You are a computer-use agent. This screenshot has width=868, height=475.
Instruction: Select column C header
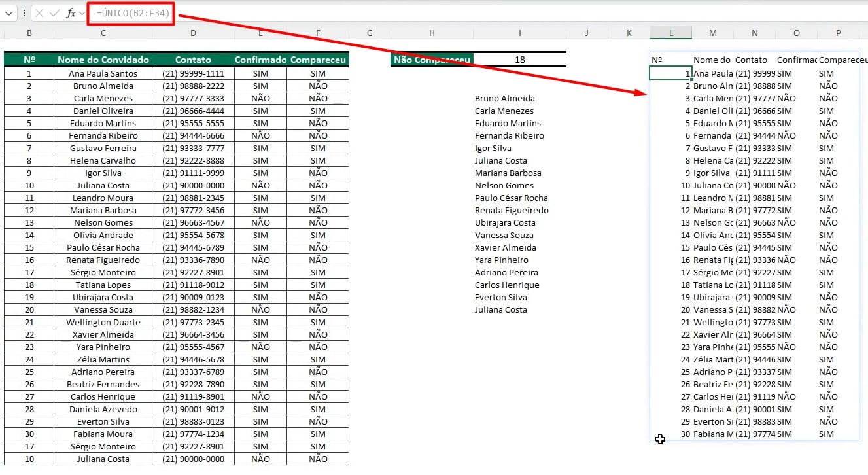103,33
